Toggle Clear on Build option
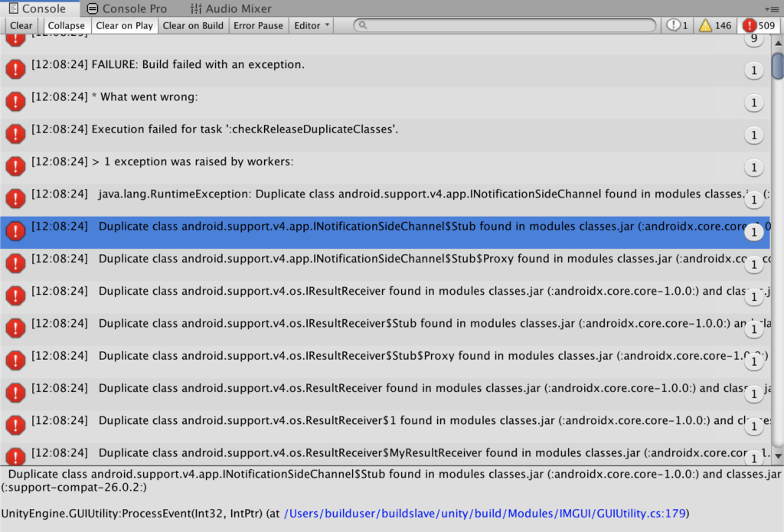Viewport: 784px width, 532px height. [193, 25]
